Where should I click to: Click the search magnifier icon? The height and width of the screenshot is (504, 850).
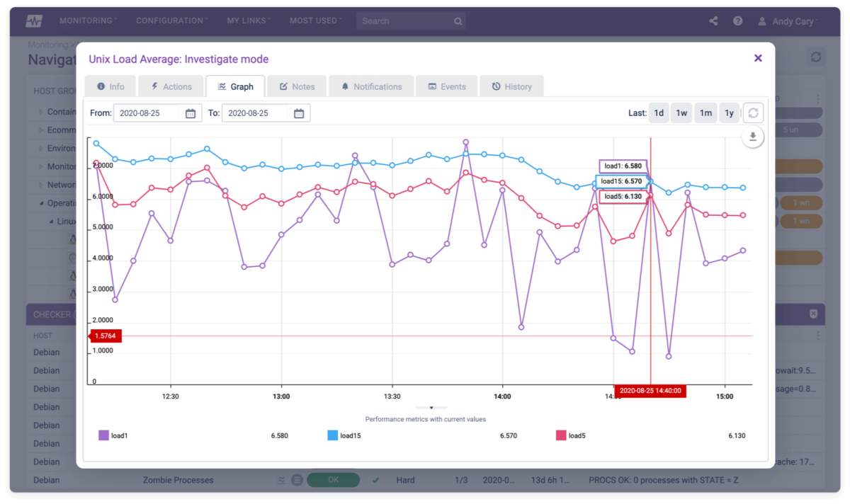click(458, 21)
